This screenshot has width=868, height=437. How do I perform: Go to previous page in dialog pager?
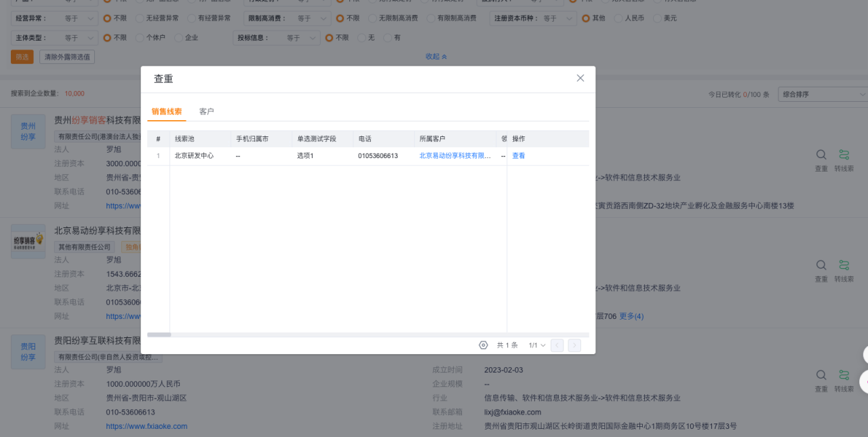coord(557,345)
